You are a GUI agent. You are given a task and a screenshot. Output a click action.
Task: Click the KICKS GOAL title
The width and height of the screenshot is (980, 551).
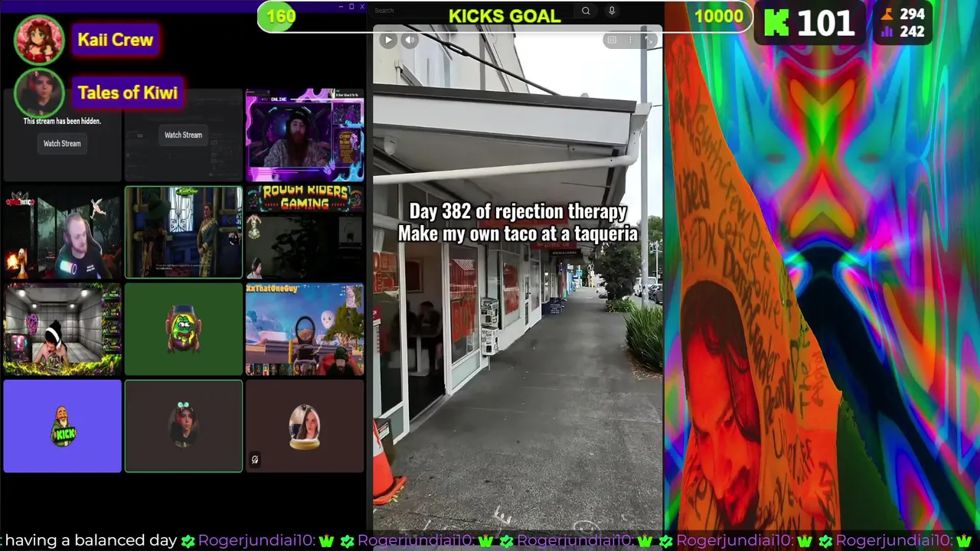tap(505, 16)
